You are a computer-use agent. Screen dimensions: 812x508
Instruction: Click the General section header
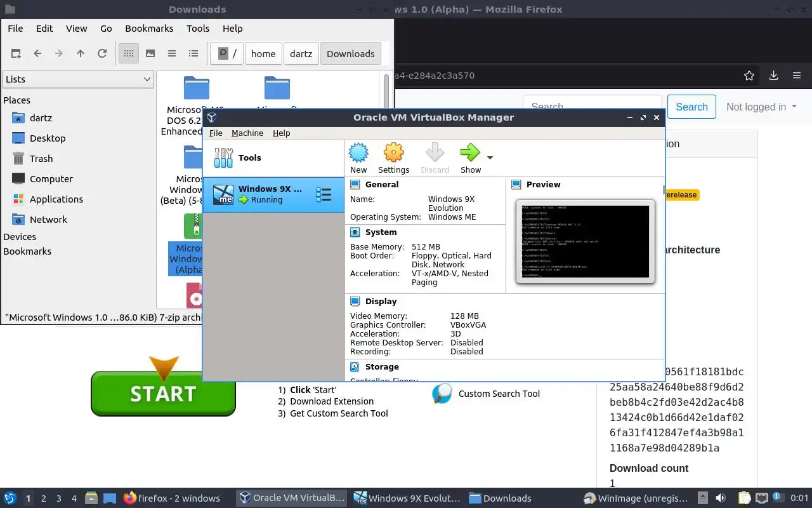coord(382,185)
